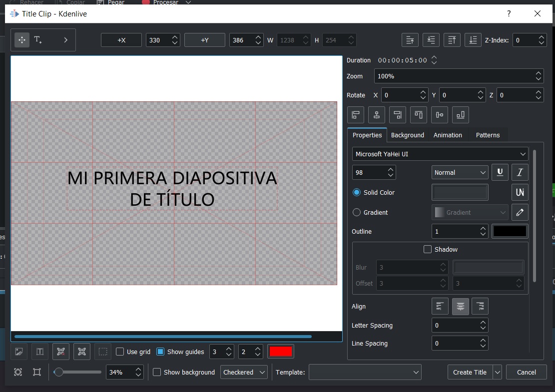The height and width of the screenshot is (392, 555).
Task: Center item horizontally icon
Action: [377, 115]
